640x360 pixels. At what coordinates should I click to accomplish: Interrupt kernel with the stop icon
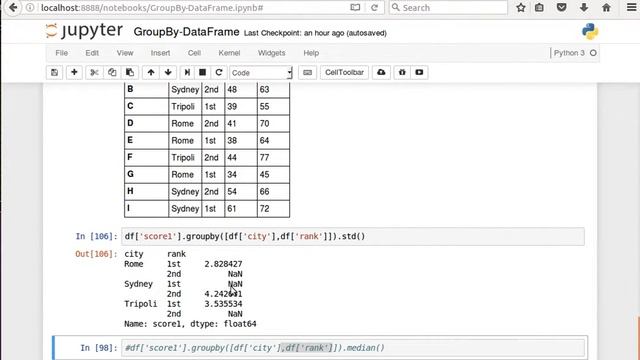pos(202,72)
